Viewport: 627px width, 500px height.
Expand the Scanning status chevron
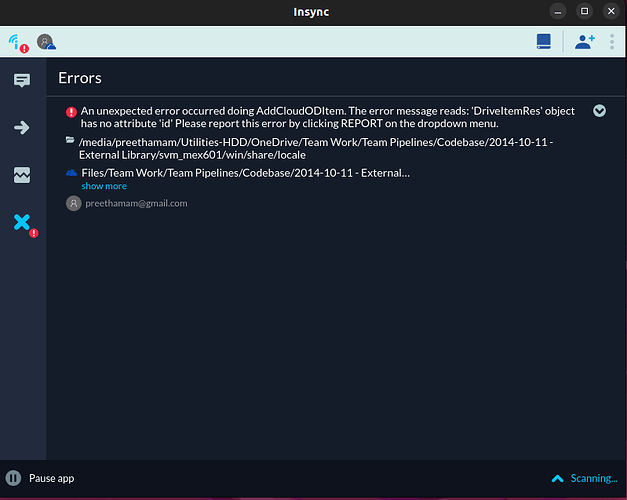(557, 478)
